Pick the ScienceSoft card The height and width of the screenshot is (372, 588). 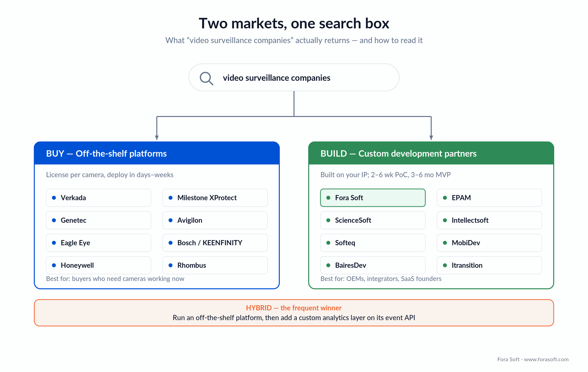(x=373, y=220)
